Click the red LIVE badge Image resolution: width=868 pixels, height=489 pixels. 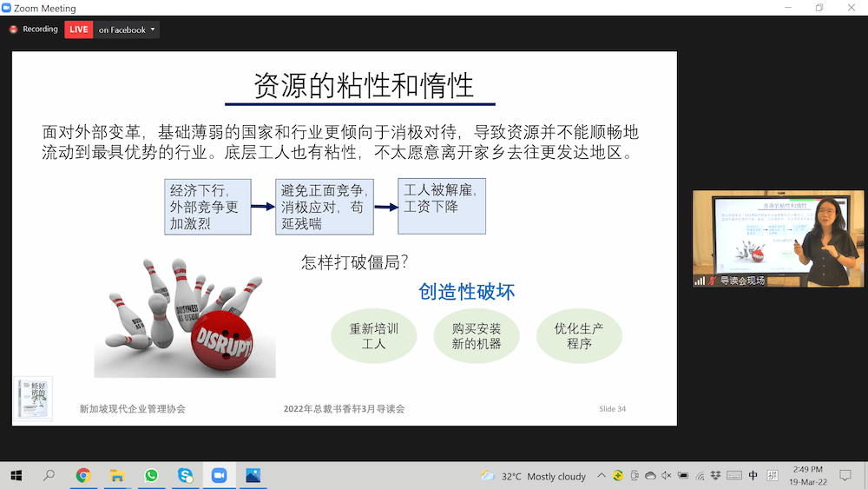(79, 30)
